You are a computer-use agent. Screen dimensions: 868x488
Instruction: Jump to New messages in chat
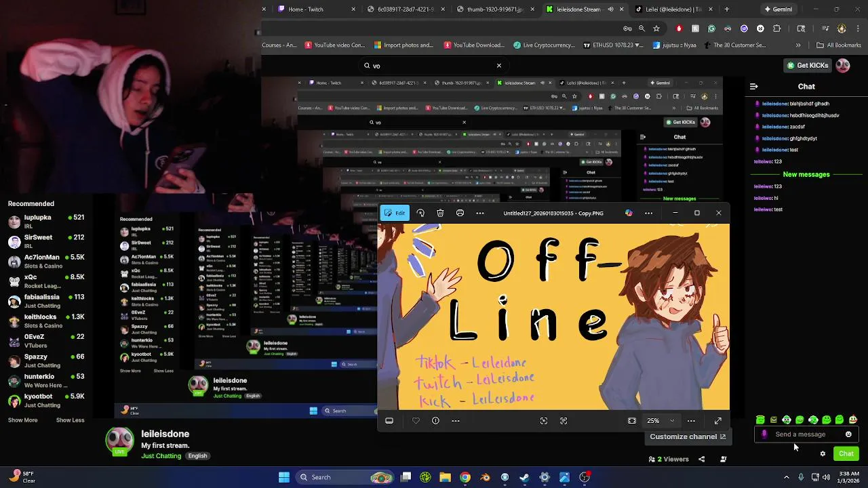coord(806,174)
